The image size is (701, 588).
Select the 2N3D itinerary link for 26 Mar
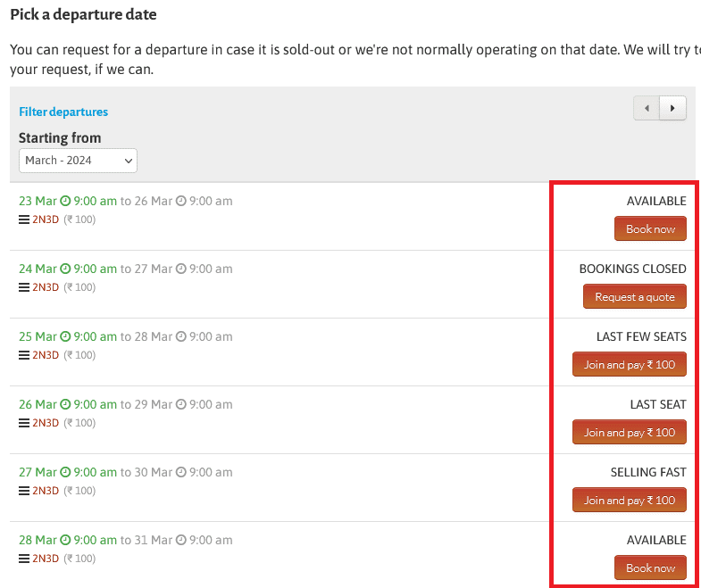(x=46, y=423)
